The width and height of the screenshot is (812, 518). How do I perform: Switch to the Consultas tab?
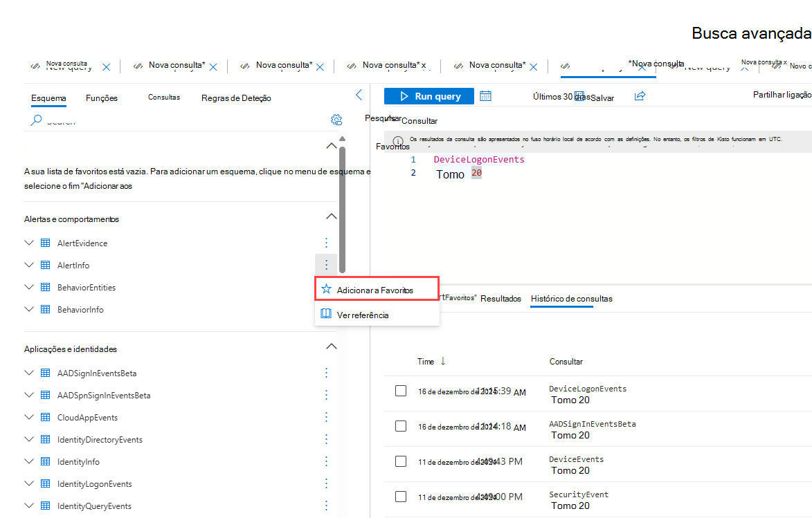[164, 98]
